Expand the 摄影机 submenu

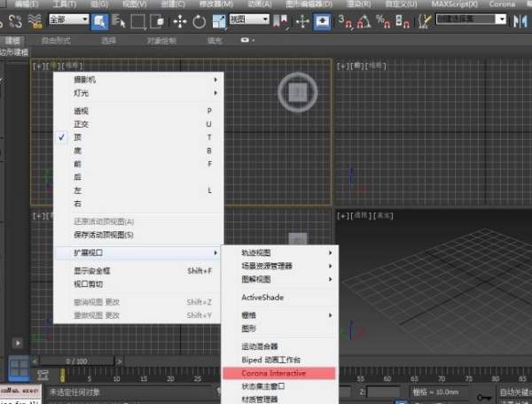pos(139,80)
